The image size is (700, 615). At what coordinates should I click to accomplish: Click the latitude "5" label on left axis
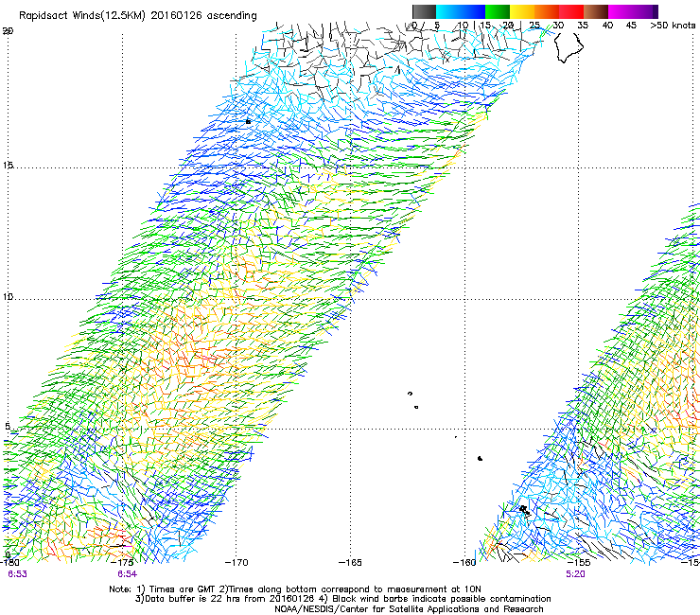[x=8, y=427]
